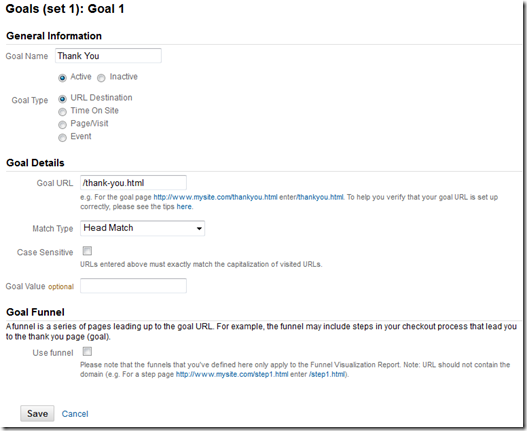Select the Active radio button
The image size is (527, 431).
(62, 78)
